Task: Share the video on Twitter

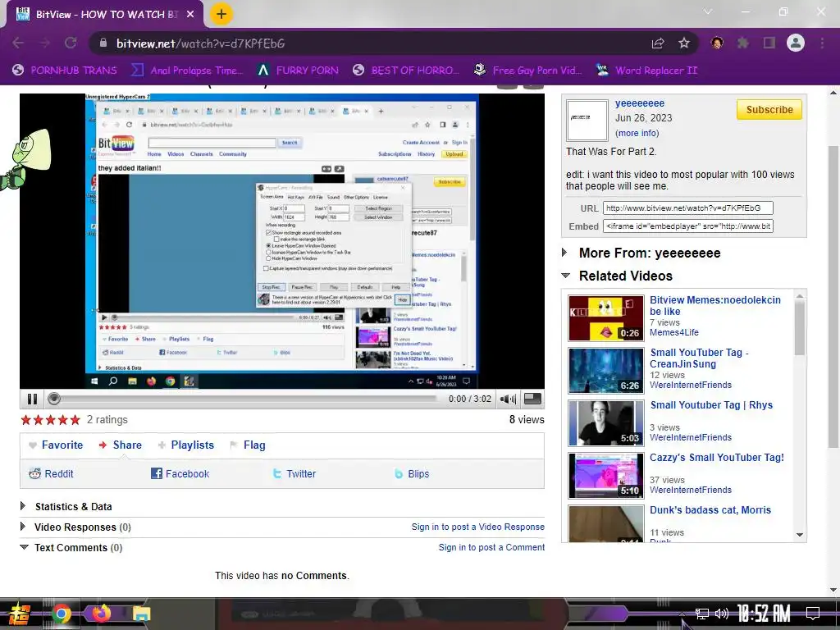Action: point(294,473)
